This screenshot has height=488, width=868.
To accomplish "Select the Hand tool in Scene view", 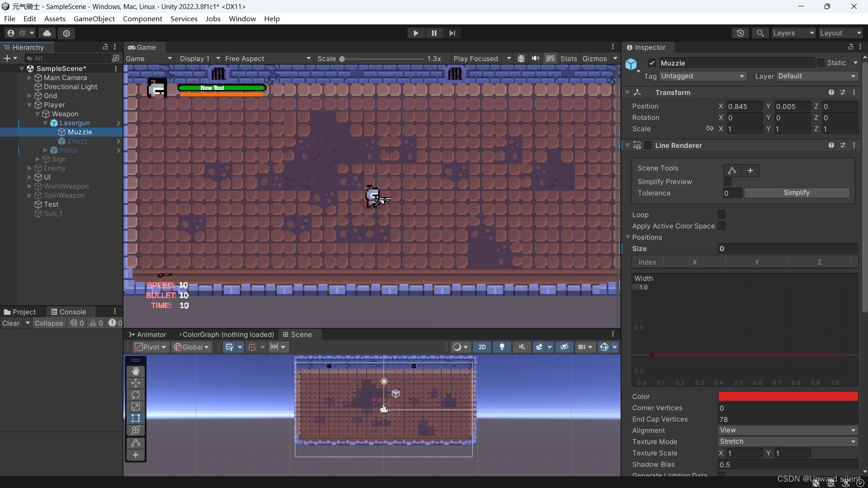I will point(135,371).
